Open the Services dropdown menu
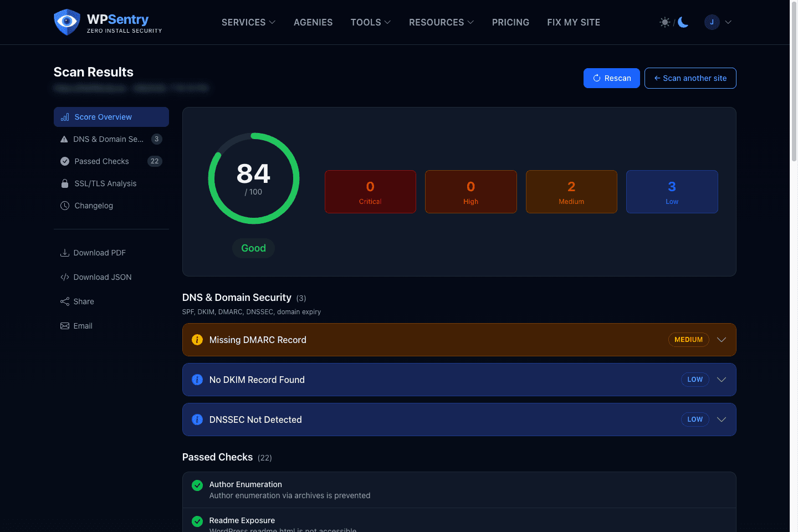This screenshot has width=798, height=532. [248, 22]
